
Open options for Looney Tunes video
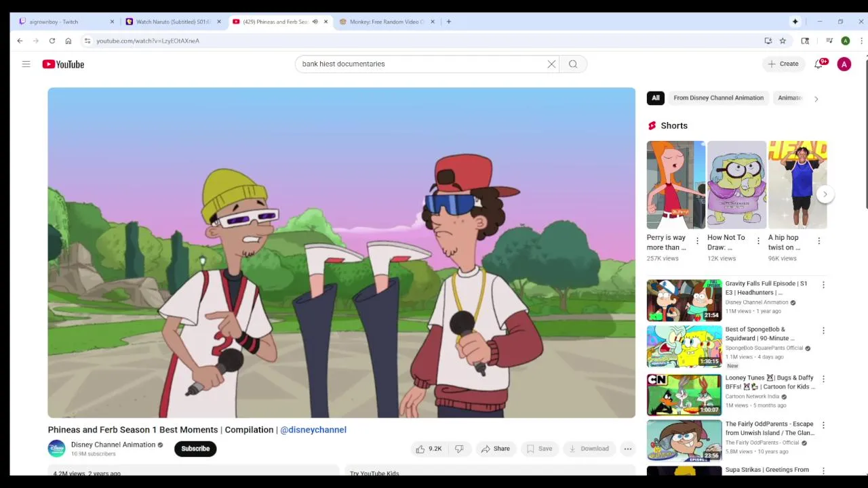coord(823,379)
